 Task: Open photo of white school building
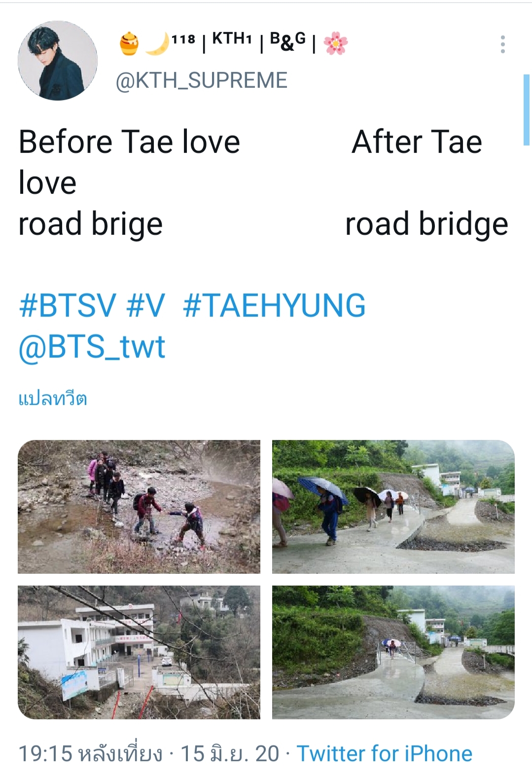point(139,652)
